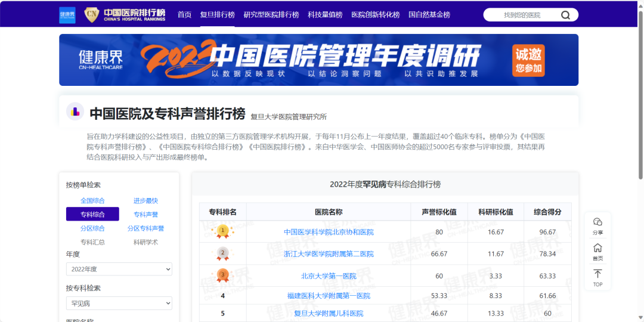Click the TOP back-to-top arrow icon
Image resolution: width=644 pixels, height=322 pixels.
click(x=597, y=274)
